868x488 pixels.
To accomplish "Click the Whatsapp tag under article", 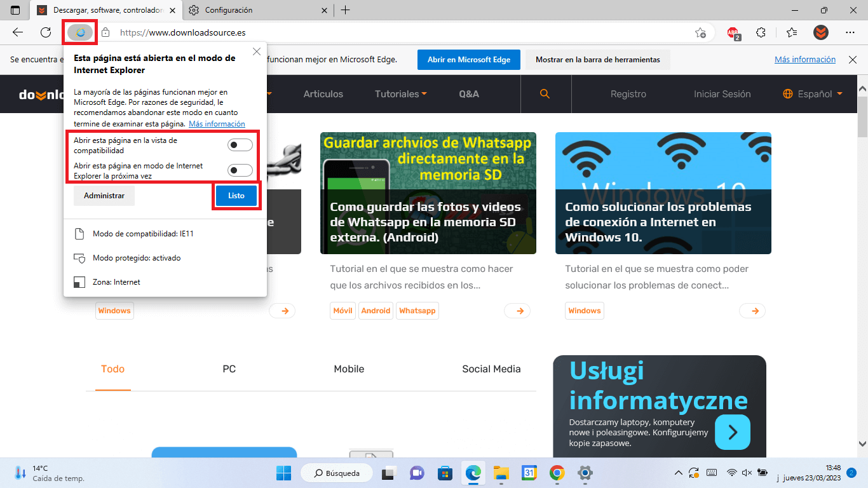I will [x=417, y=311].
